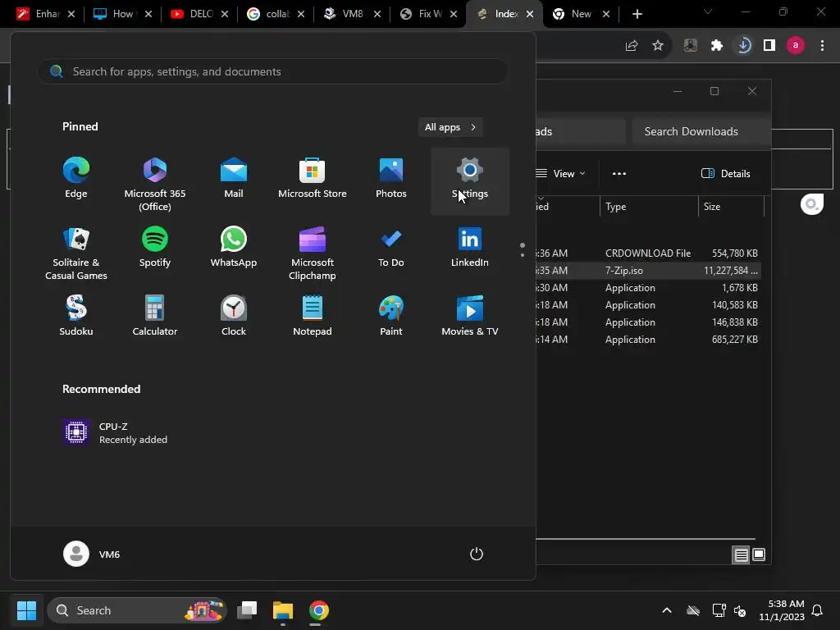This screenshot has width=840, height=630.
Task: Click the muted volume tray icon
Action: point(740,610)
